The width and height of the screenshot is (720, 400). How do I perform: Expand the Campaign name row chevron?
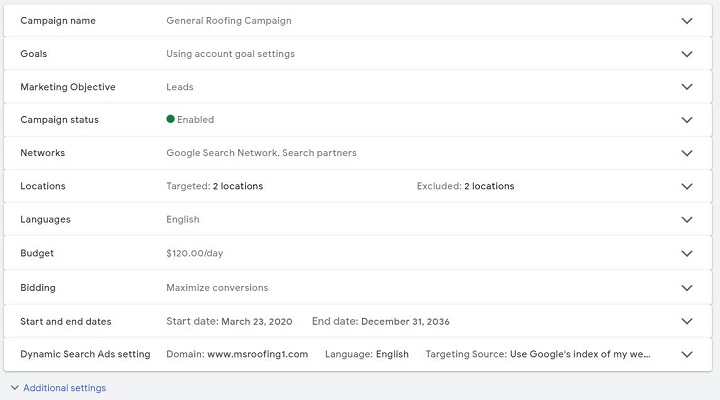pos(687,20)
